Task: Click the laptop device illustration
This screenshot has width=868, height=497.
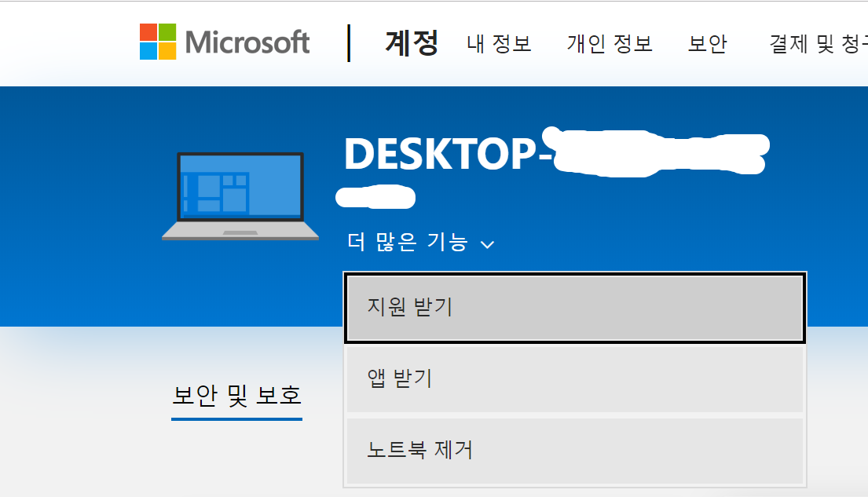Action: pyautogui.click(x=240, y=196)
